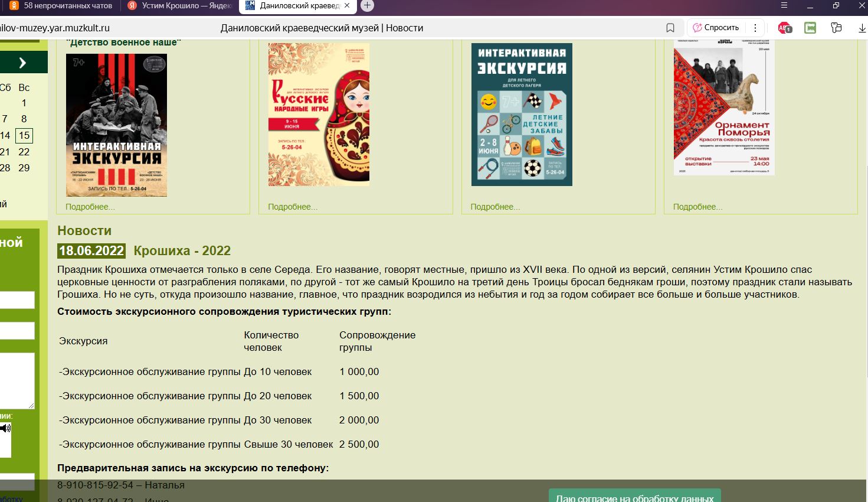Viewport: 868px width, 502px height.
Task: Click the green extension icon
Action: [810, 28]
